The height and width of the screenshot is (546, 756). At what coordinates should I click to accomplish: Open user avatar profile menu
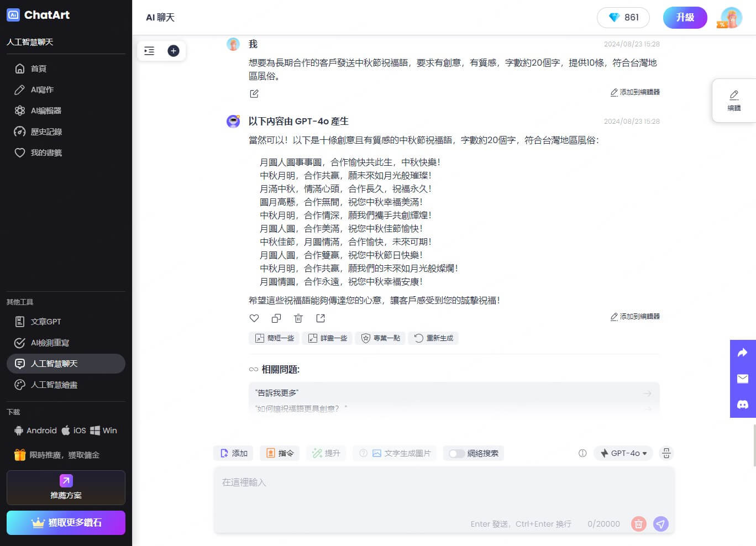(x=731, y=18)
